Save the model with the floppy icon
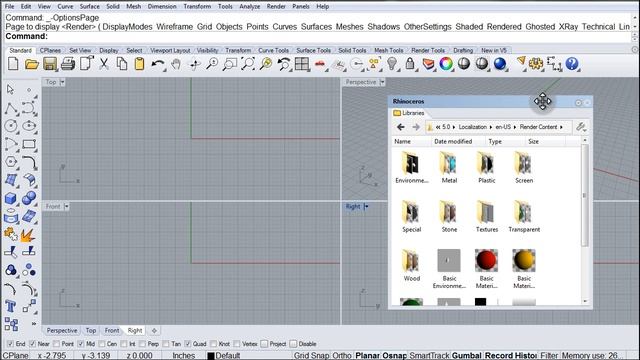640x360 pixels. pyautogui.click(x=50, y=64)
